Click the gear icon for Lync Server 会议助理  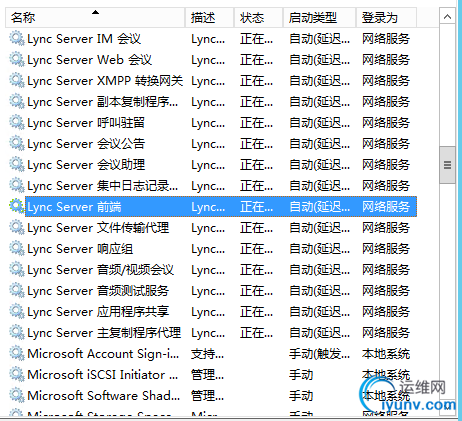coord(17,164)
